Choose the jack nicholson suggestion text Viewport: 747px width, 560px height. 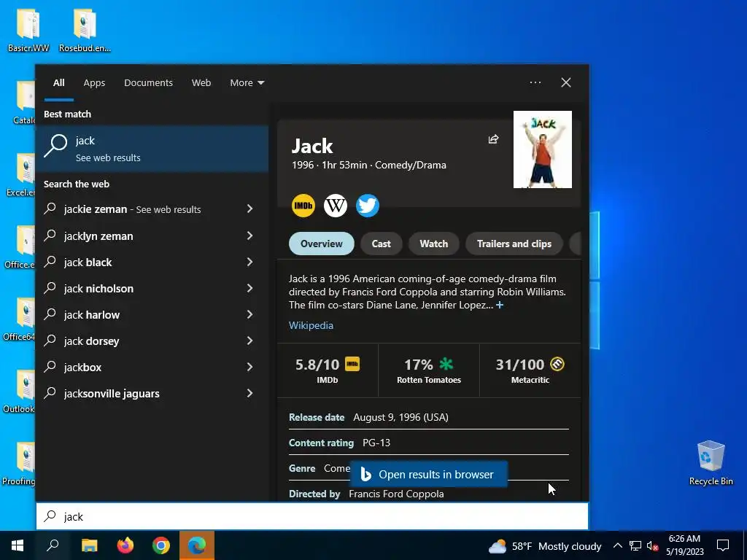98,289
